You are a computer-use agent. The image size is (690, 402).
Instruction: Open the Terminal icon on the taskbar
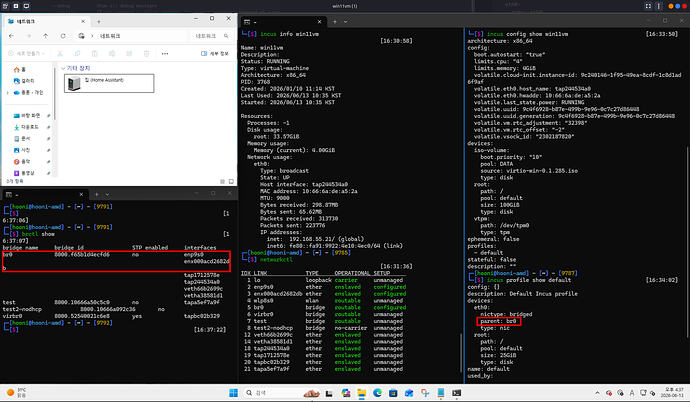[456, 393]
